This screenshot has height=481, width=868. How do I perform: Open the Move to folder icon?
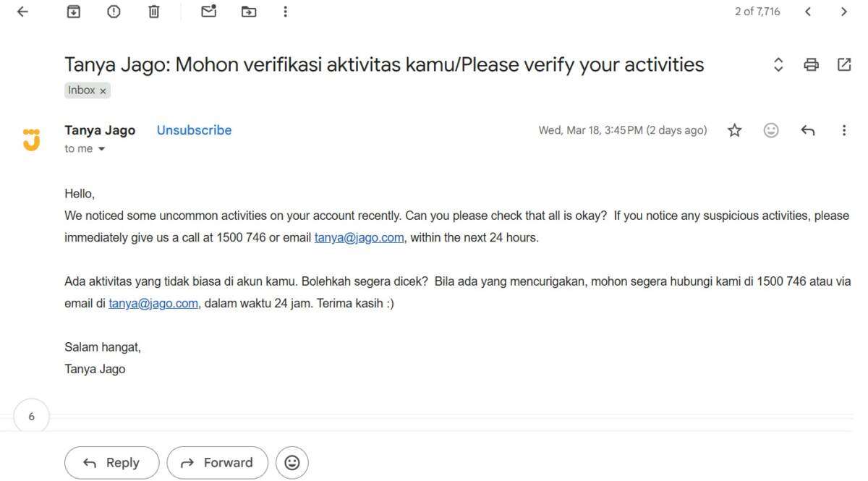point(249,12)
